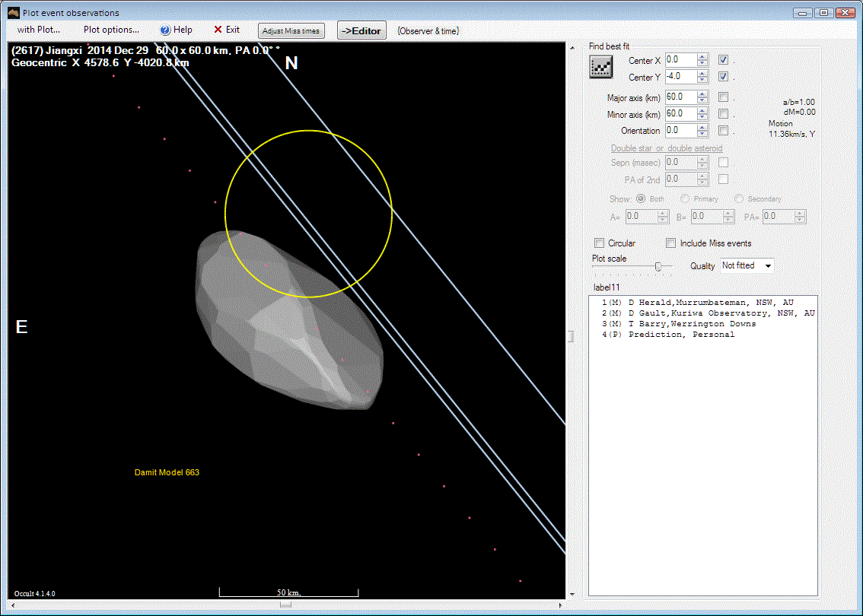Enable the Minor axis checkbox
Viewport: 863px width, 616px height.
pyautogui.click(x=723, y=114)
